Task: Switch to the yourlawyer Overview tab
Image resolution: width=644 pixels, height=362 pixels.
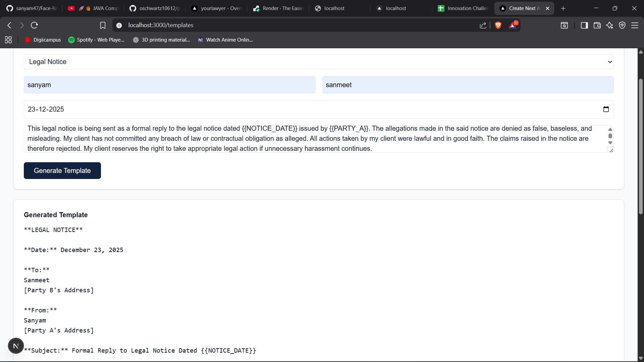Action: pos(217,8)
